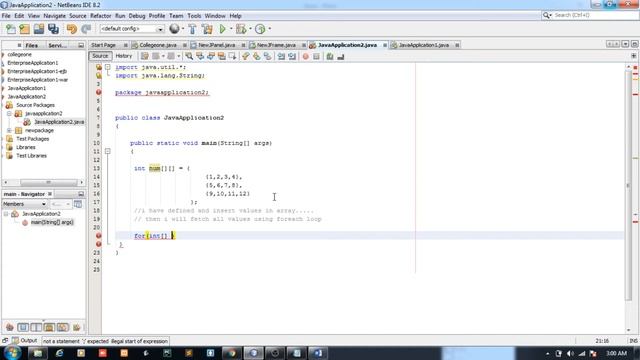
Task: Click the Internet Explorer taskbar icon
Action: click(59, 353)
